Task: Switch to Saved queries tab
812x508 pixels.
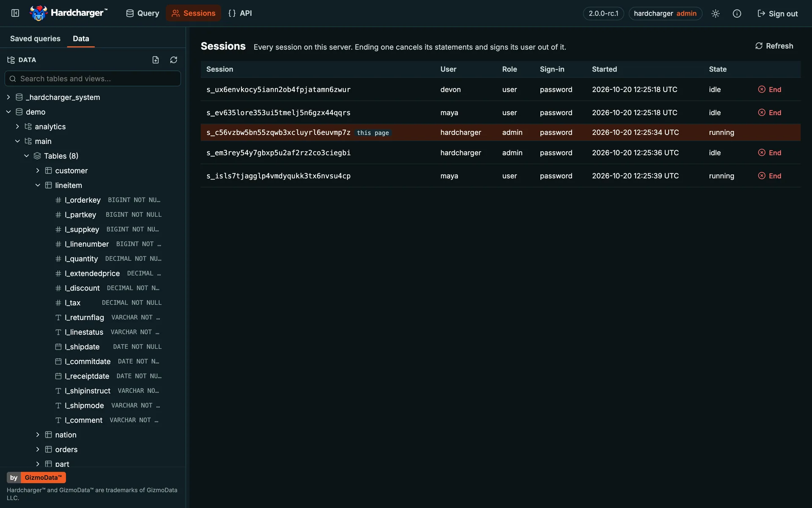Action: coord(35,39)
